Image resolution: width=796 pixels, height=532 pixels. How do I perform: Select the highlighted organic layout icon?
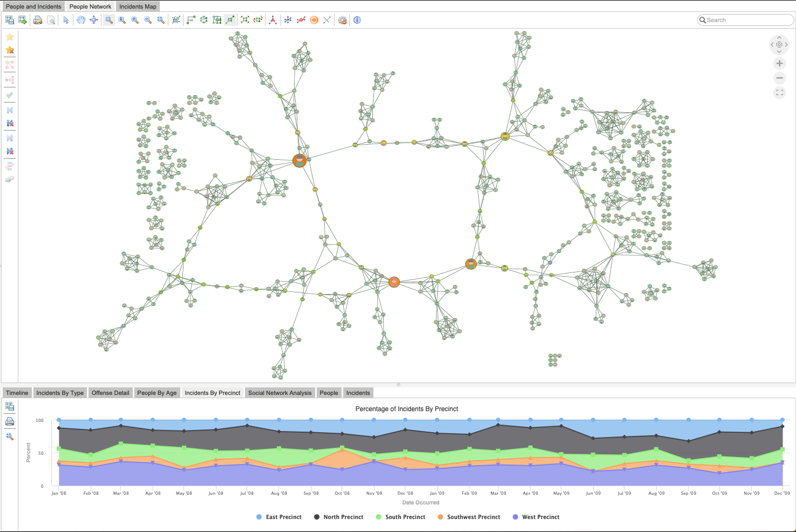230,19
